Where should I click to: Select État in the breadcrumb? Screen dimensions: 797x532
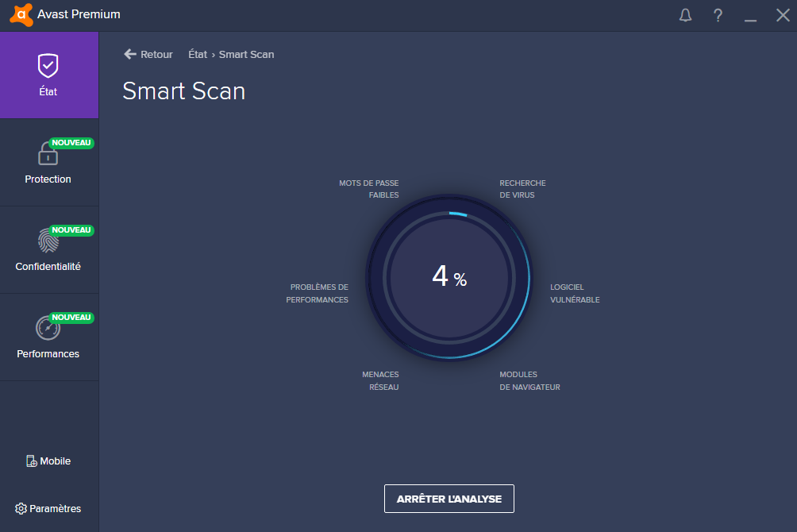tap(198, 54)
